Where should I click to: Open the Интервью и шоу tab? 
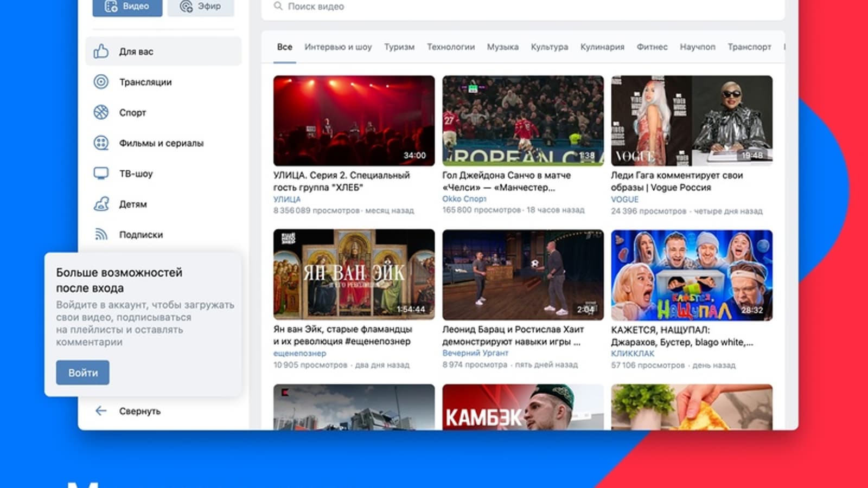pos(338,47)
